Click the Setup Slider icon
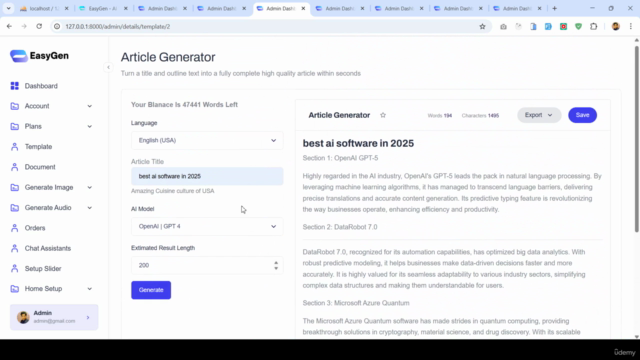 click(x=15, y=269)
